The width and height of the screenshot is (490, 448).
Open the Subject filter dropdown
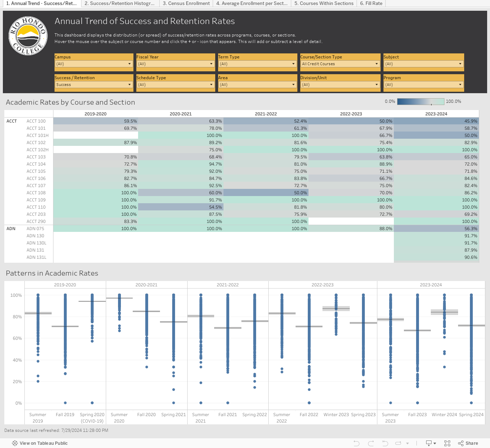click(x=424, y=64)
